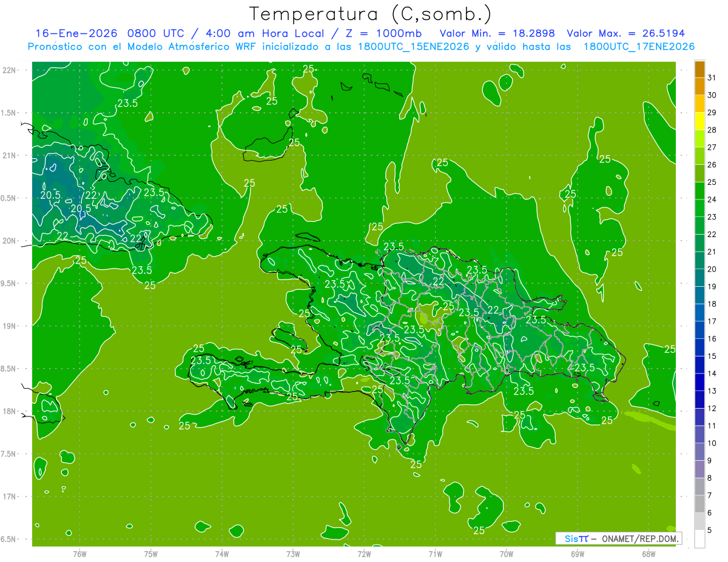Select the date text "16-Ene-2026"
The image size is (728, 562).
[x=76, y=33]
